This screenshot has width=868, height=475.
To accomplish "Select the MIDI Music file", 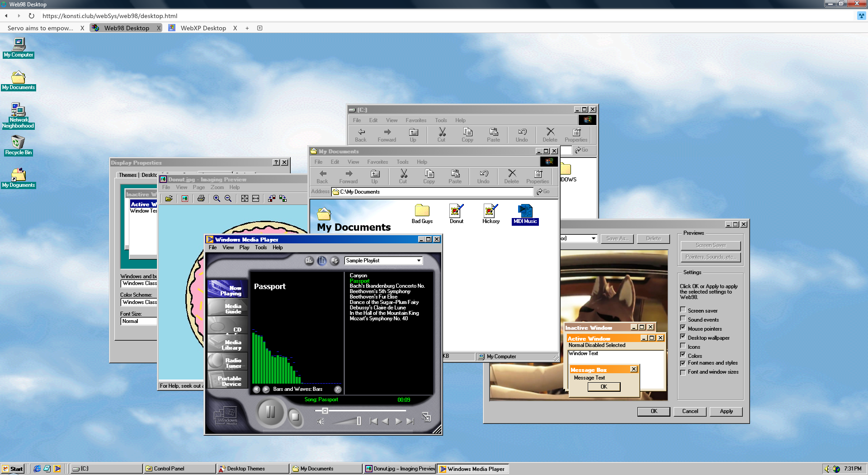I will click(x=525, y=214).
